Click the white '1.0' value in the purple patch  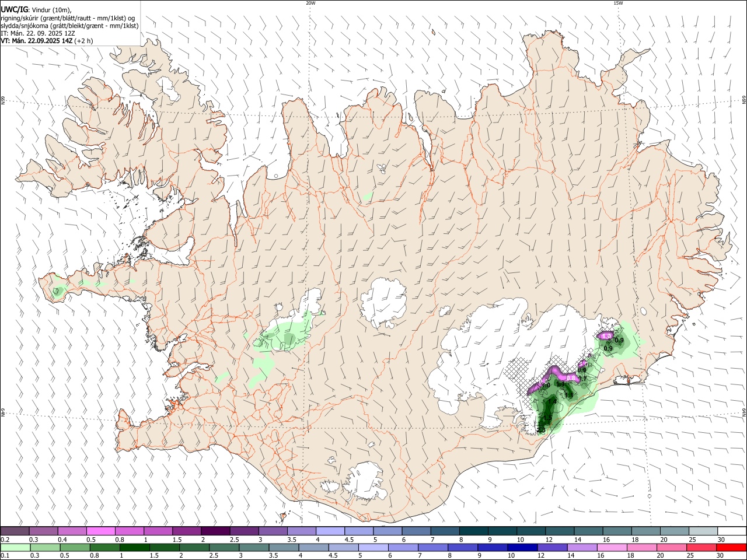tap(606, 336)
